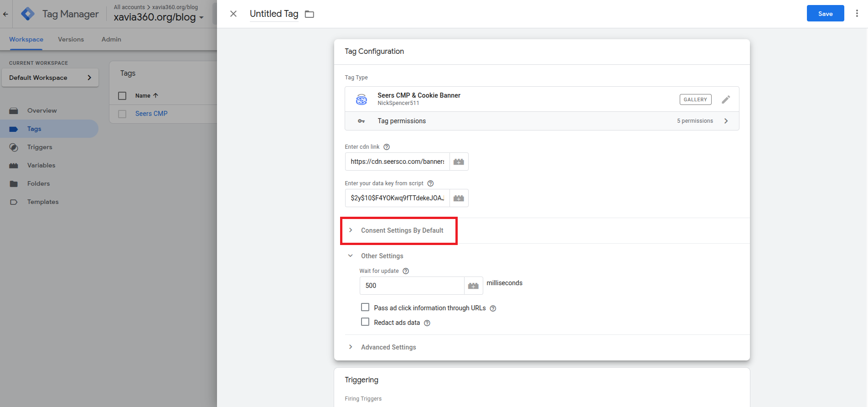Image resolution: width=868 pixels, height=407 pixels.
Task: Open the folder icon beside Untitled Tag
Action: point(310,14)
